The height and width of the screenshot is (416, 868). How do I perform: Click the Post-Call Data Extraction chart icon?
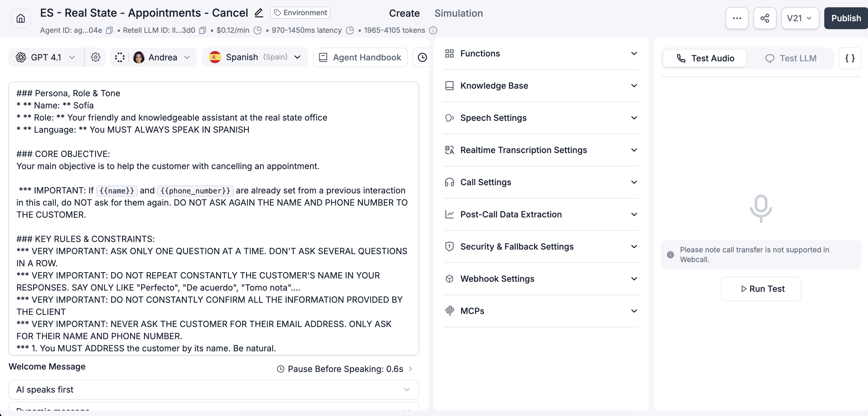click(x=449, y=214)
